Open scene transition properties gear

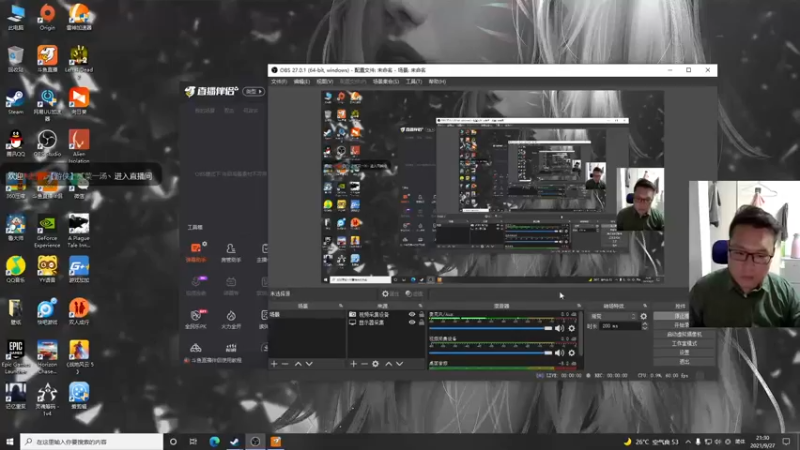[643, 316]
